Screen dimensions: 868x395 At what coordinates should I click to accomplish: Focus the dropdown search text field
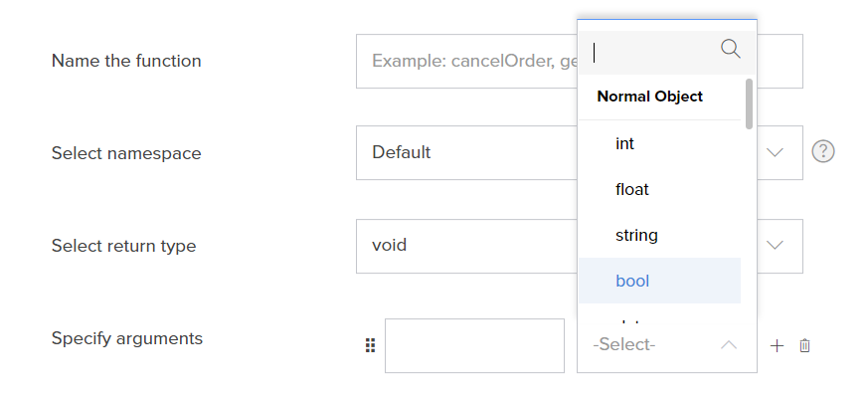coord(653,53)
